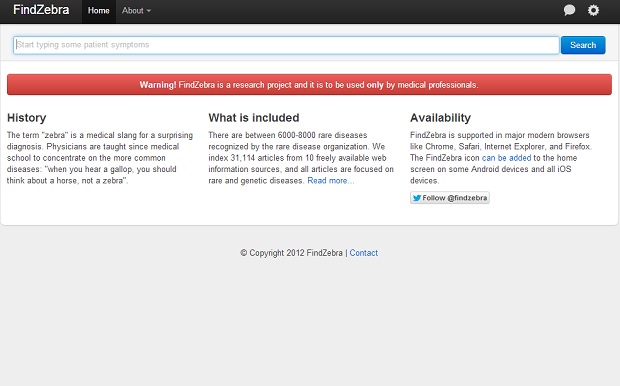Click the FindZebra logo
Image resolution: width=620 pixels, height=386 pixels.
[41, 9]
